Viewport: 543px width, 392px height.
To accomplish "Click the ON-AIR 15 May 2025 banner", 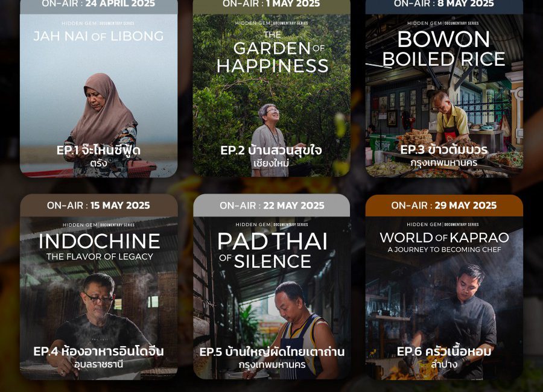I will click(x=99, y=206).
